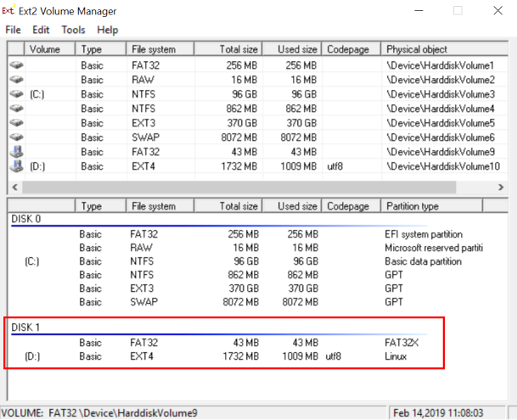Click status bar volume text HarddiskVolume9
Screen dimensions: 517x420
(99, 413)
